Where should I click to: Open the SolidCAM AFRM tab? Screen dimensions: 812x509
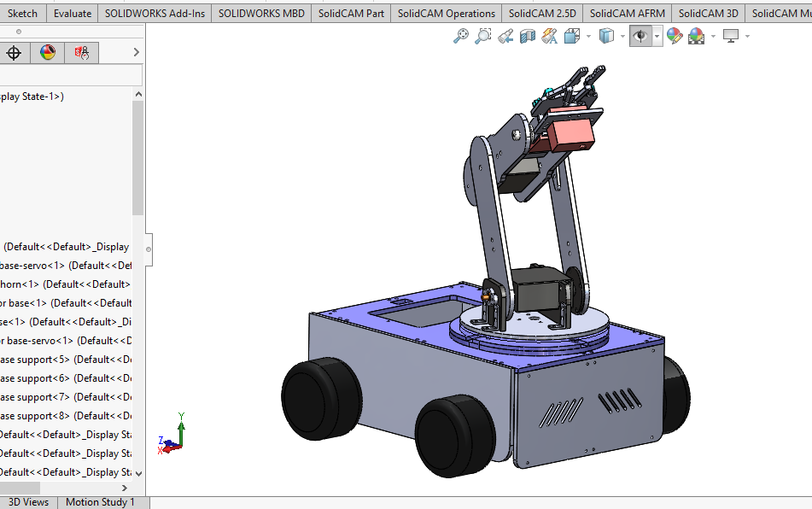(627, 14)
